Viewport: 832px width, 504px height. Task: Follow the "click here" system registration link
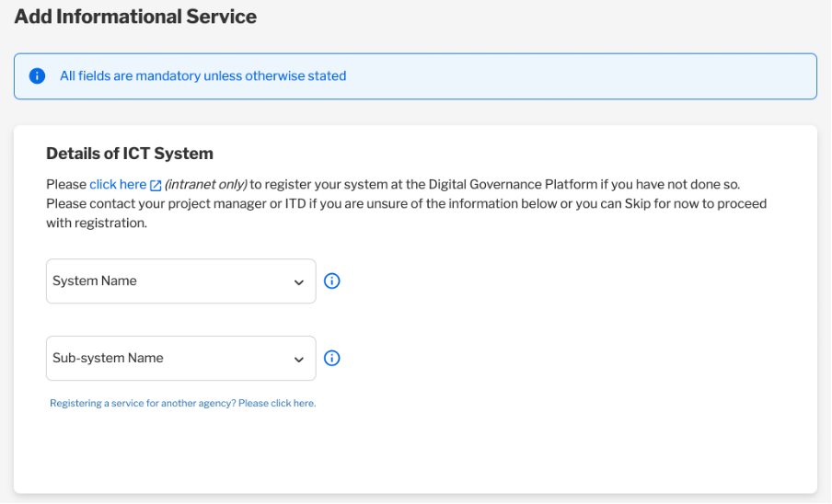(118, 185)
